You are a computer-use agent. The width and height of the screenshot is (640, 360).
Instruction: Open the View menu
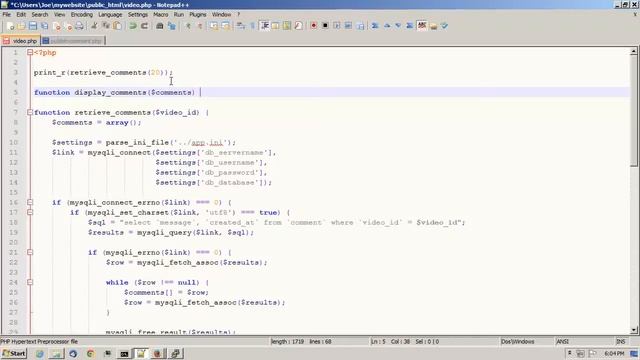60,14
